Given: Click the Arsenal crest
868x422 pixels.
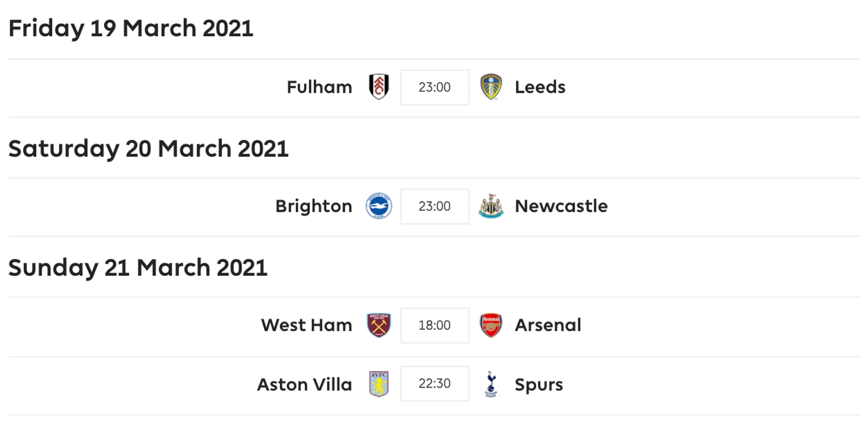Looking at the screenshot, I should point(491,325).
